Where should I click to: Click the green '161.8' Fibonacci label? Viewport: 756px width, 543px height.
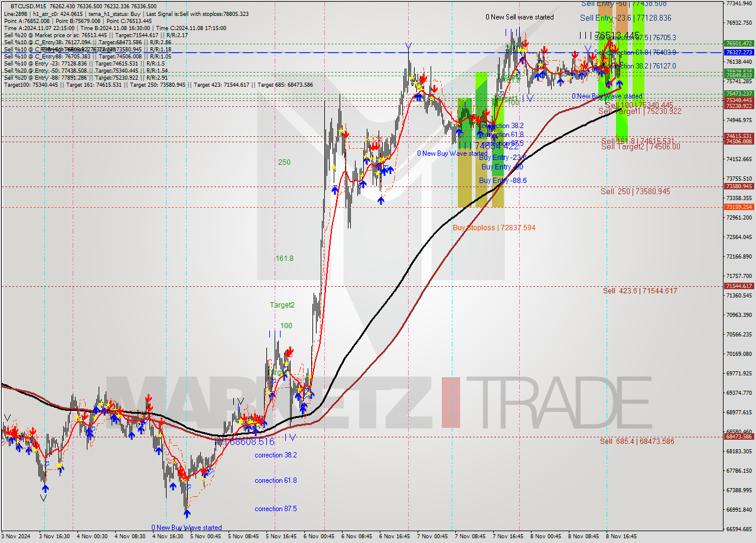pos(284,259)
